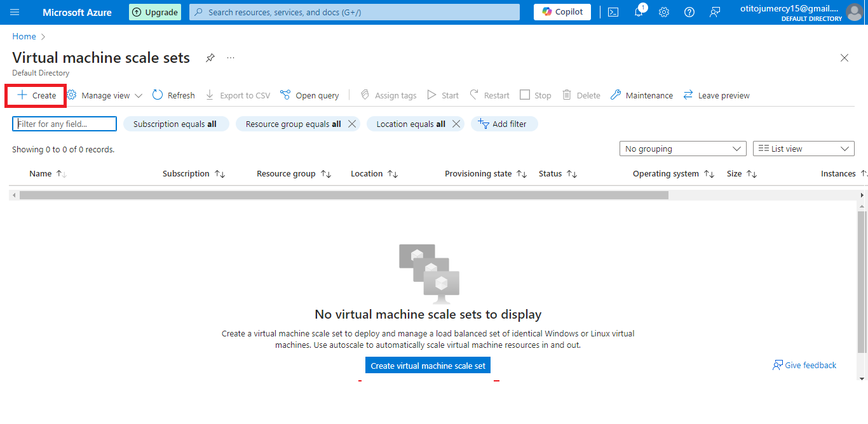
Task: Open the Maintenance command
Action: 642,95
